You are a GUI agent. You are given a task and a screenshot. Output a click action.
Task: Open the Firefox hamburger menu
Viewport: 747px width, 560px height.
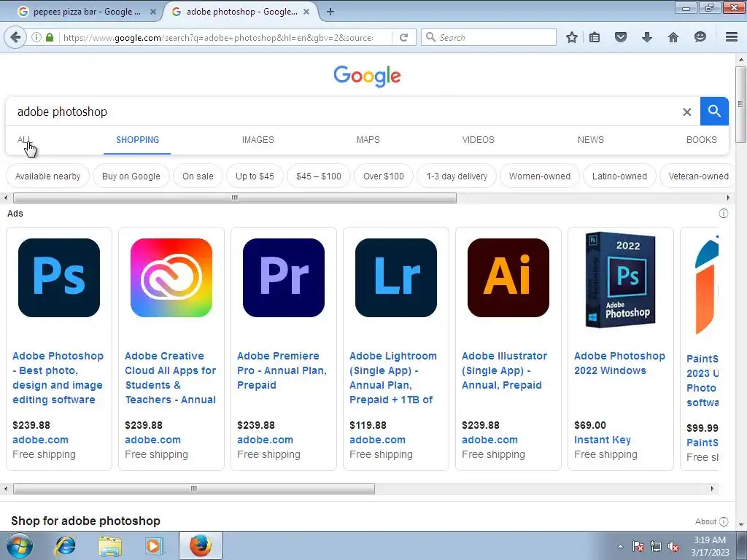tap(732, 37)
